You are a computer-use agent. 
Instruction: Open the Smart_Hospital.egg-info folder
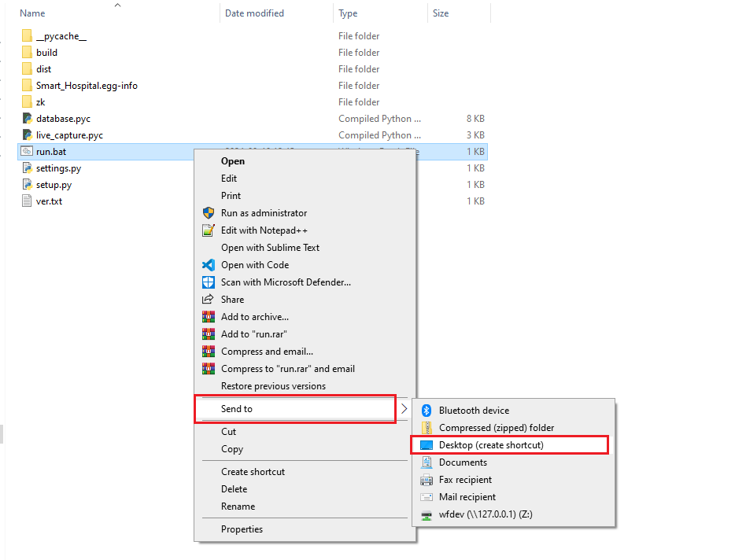tap(87, 86)
